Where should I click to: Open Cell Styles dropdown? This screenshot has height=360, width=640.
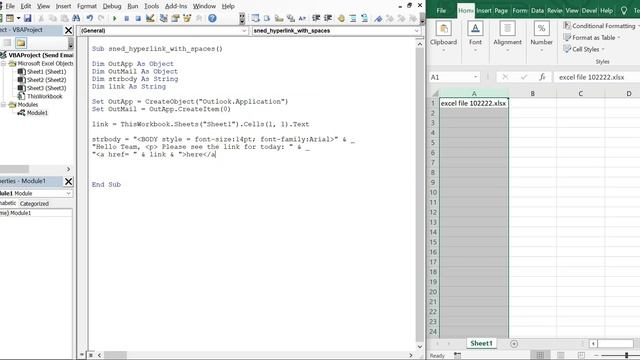(584, 49)
